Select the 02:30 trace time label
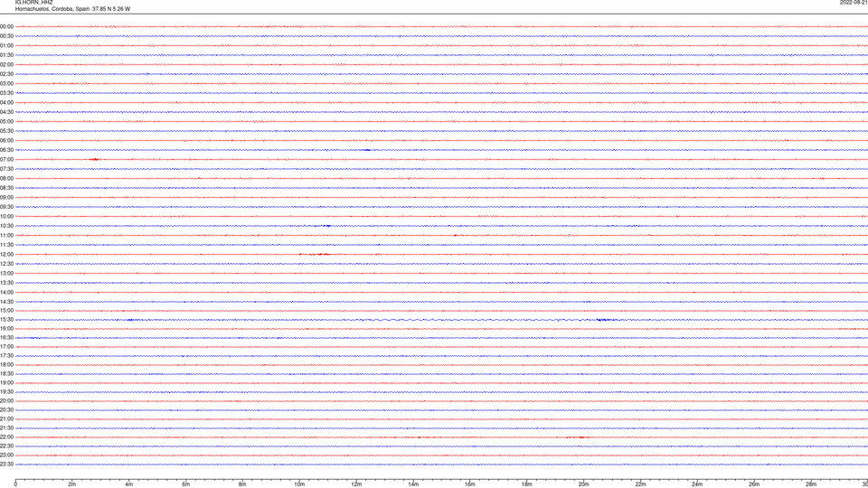 click(6, 74)
